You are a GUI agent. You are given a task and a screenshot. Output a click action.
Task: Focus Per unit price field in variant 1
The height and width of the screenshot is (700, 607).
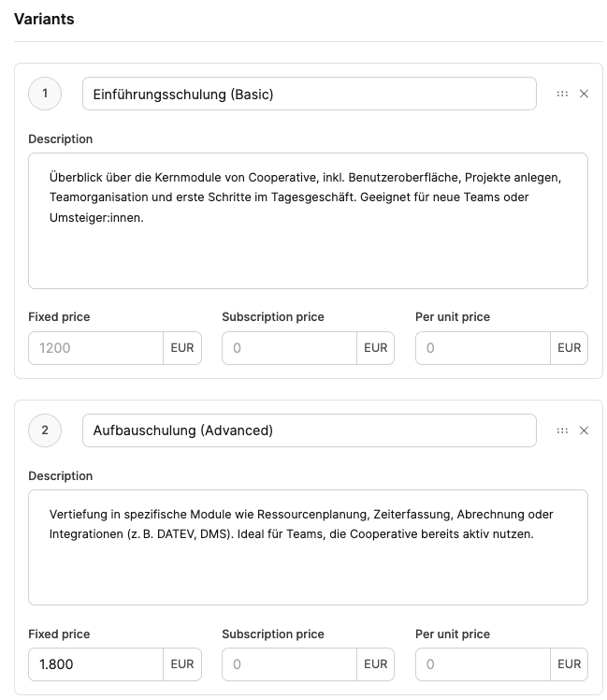[483, 348]
